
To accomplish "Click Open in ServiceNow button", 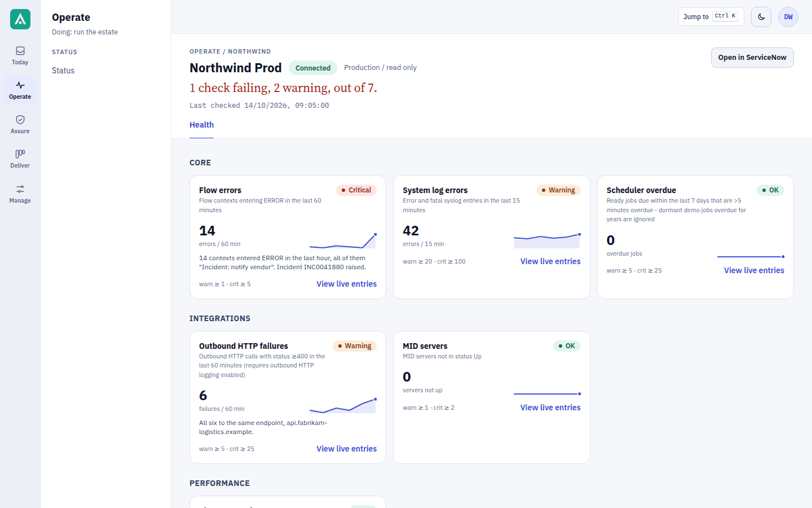I will point(752,58).
